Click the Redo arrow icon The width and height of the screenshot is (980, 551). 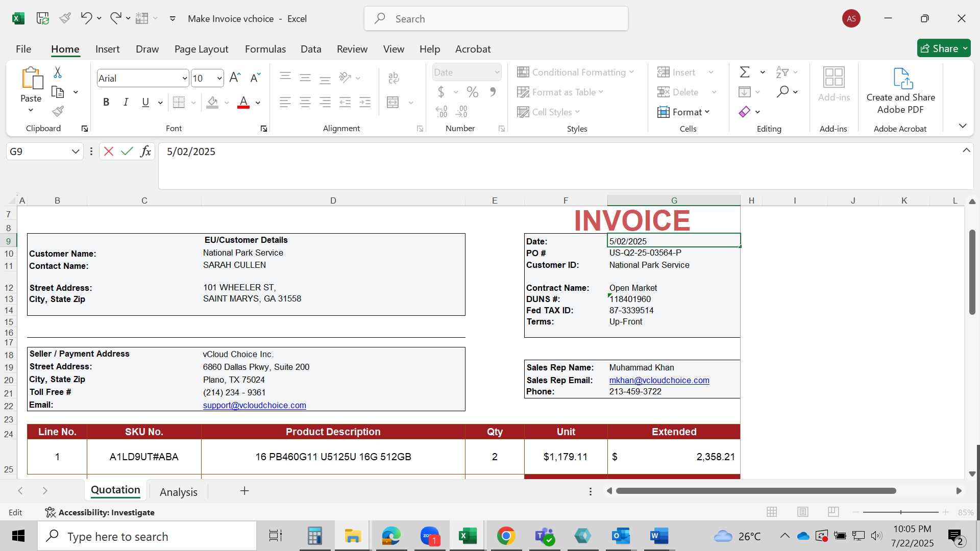pos(116,18)
